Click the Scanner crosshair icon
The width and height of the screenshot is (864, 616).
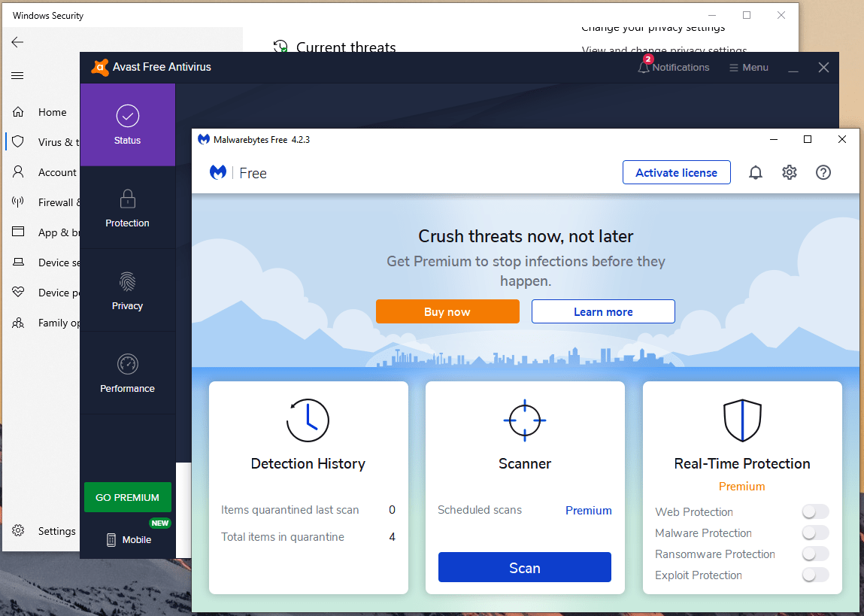(525, 420)
